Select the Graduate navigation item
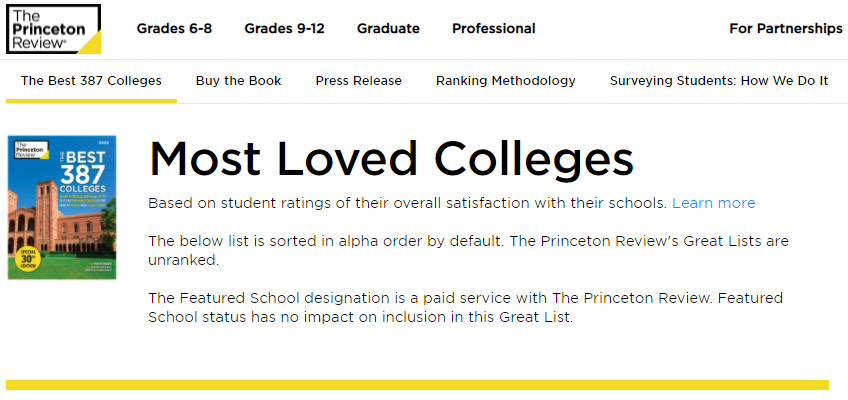848x400 pixels. pos(388,28)
